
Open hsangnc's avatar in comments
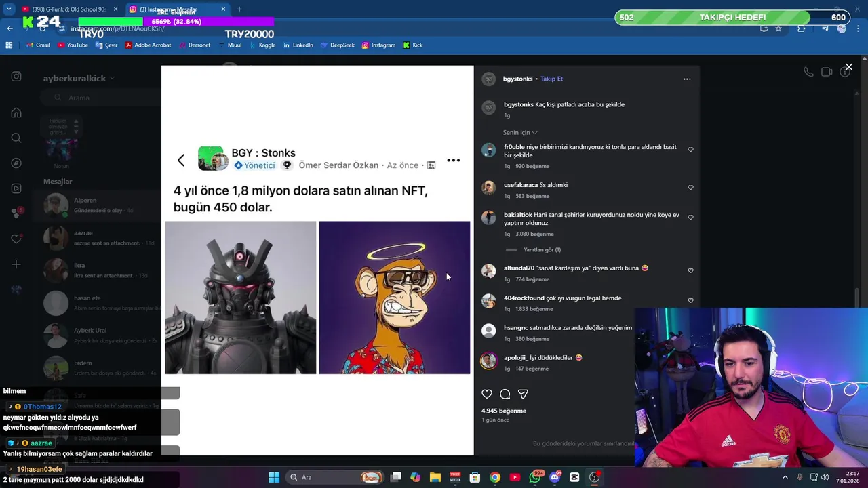(488, 330)
